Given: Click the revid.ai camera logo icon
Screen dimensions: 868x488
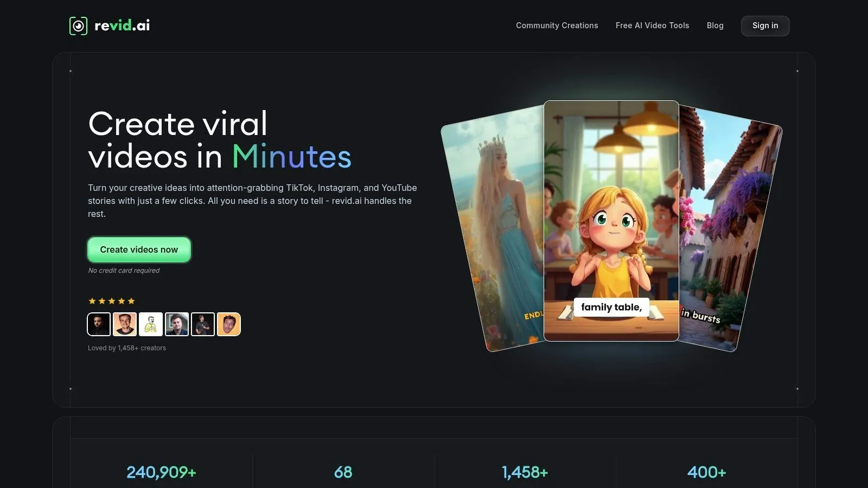Looking at the screenshot, I should 78,25.
